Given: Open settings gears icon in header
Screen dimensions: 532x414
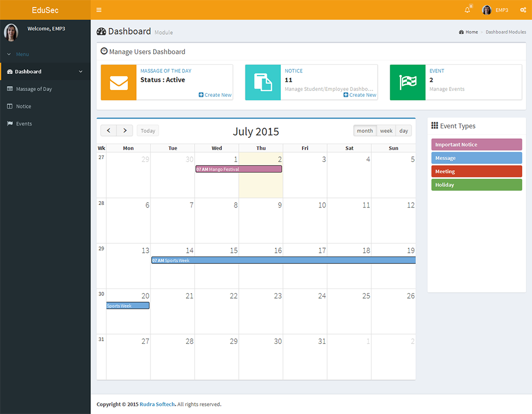Looking at the screenshot, I should tap(523, 10).
